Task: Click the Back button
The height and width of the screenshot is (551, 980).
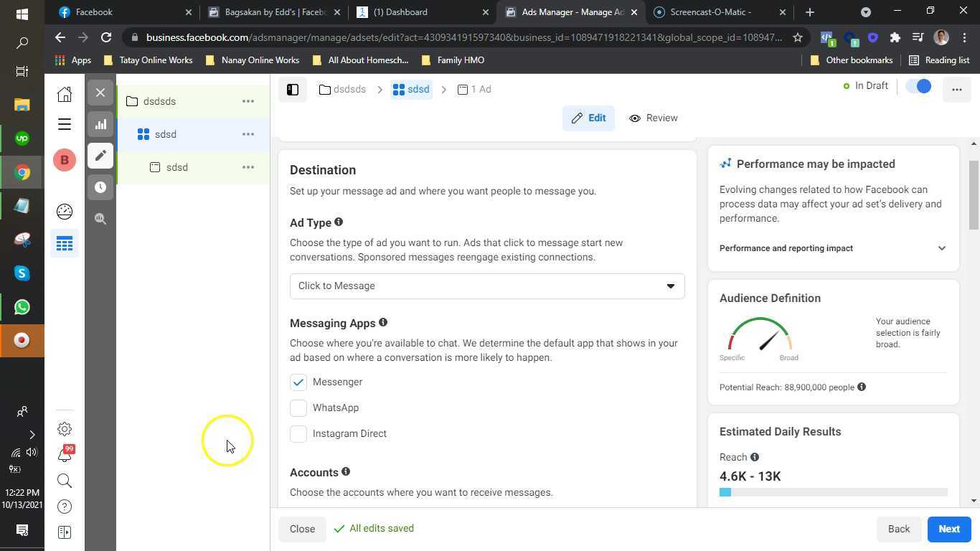Action: [x=898, y=529]
